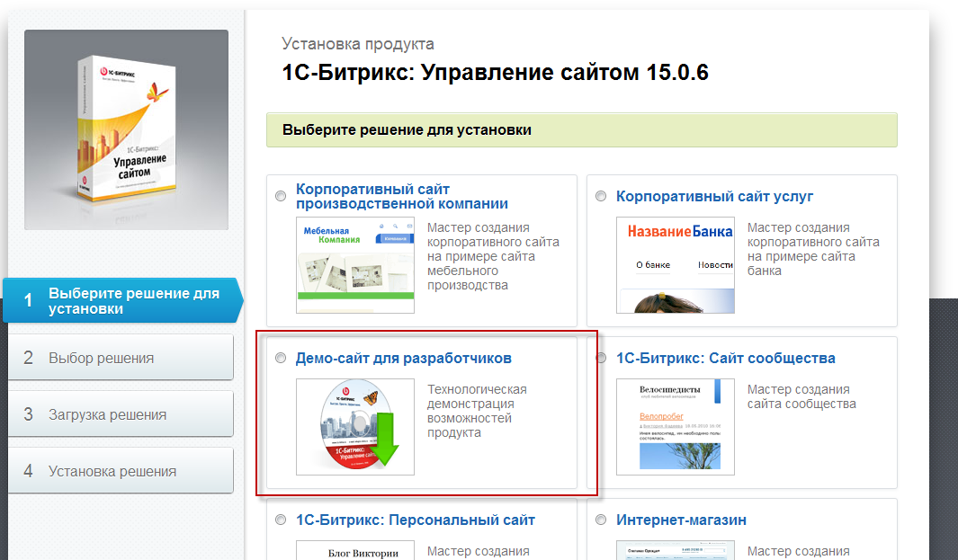Click the green Выберите решение для установки banner

point(582,130)
